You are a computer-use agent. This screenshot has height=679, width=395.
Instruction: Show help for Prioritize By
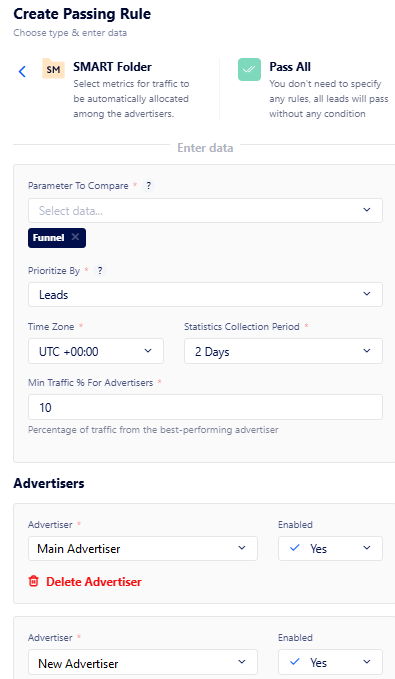[100, 271]
